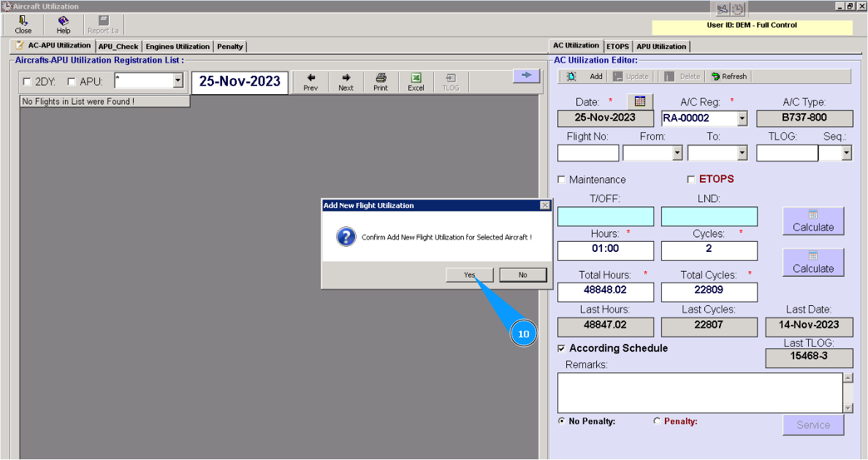Open the To airport dropdown
The image size is (868, 460).
pyautogui.click(x=743, y=153)
